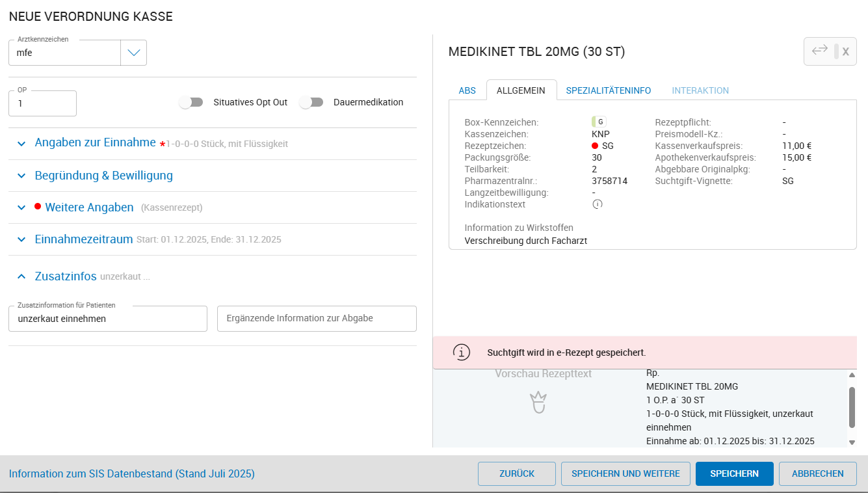Click the swap arrows icon beside medication title
The height and width of the screenshot is (493, 868).
pos(819,51)
